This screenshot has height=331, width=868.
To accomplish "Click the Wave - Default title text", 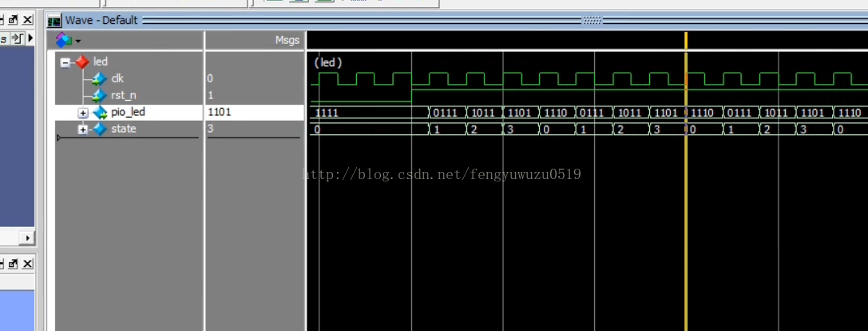I will (x=101, y=21).
